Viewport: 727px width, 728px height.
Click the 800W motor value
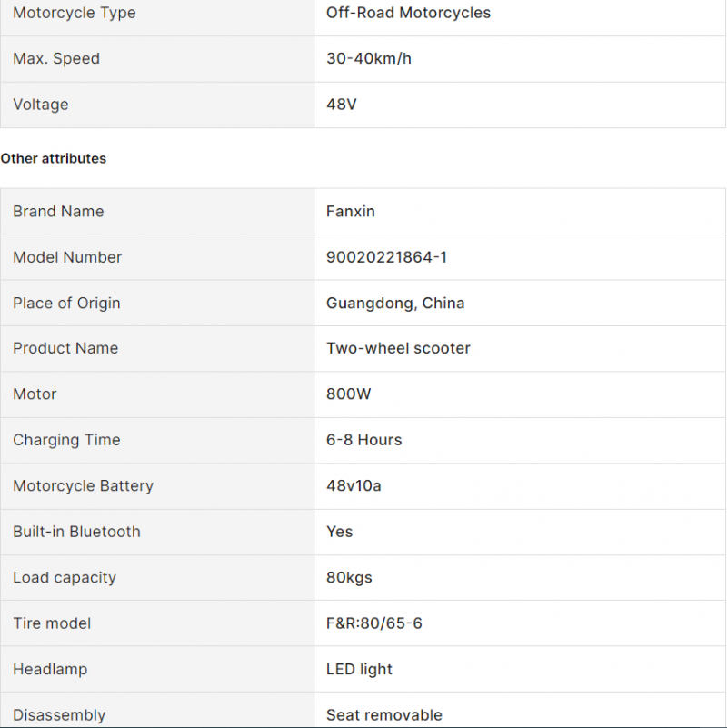coord(349,394)
